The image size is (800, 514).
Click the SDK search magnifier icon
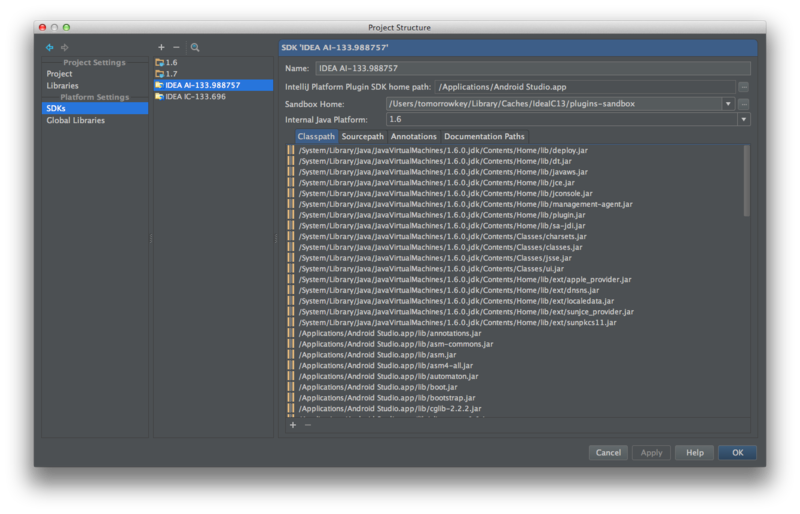click(195, 47)
